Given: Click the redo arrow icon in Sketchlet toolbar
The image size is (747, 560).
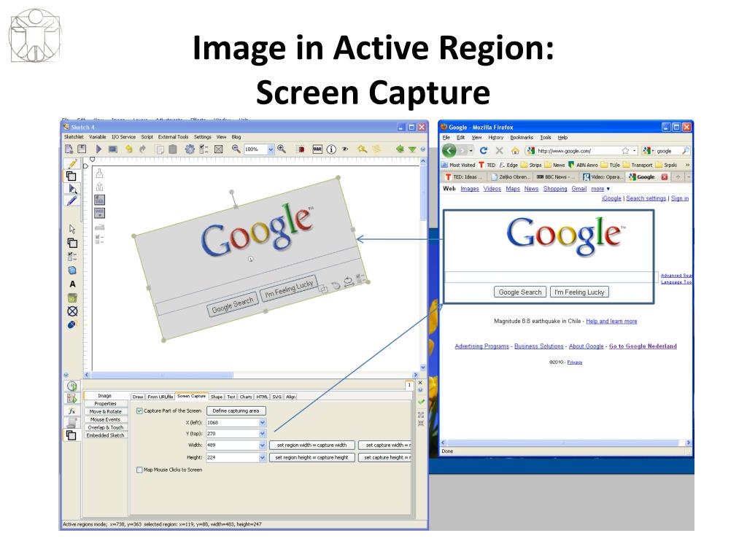Looking at the screenshot, I should [x=142, y=149].
